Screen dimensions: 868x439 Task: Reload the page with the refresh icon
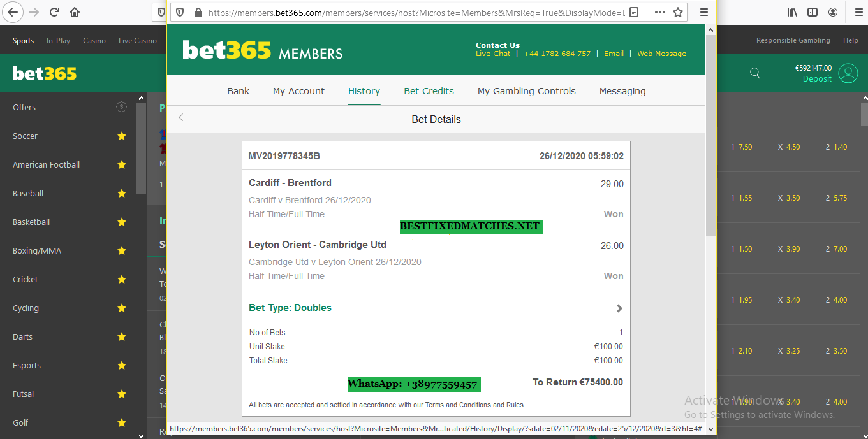[x=55, y=12]
